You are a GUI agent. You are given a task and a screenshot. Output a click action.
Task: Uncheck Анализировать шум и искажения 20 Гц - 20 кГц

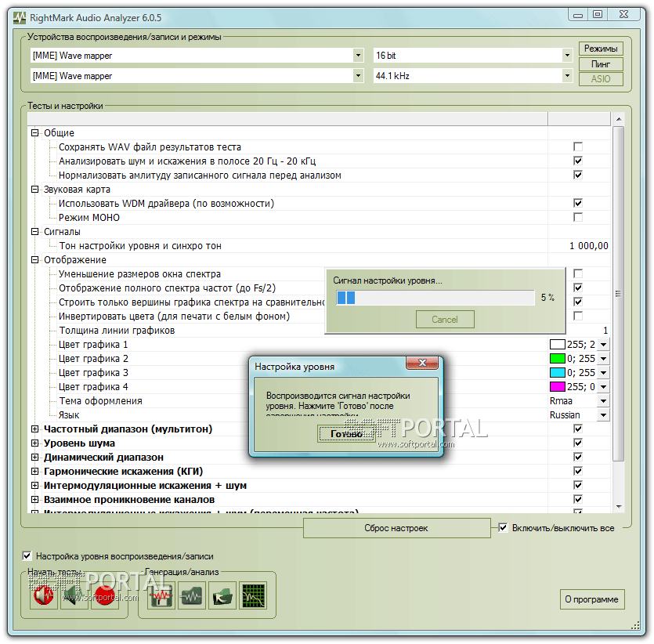pos(578,161)
